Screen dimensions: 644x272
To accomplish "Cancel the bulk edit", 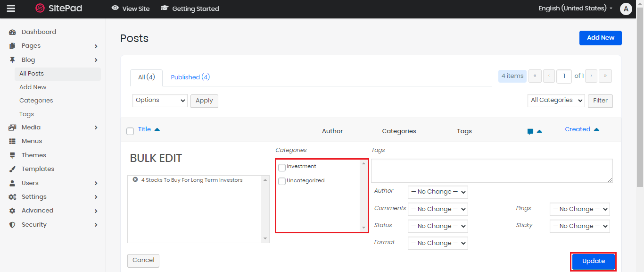I will [143, 260].
